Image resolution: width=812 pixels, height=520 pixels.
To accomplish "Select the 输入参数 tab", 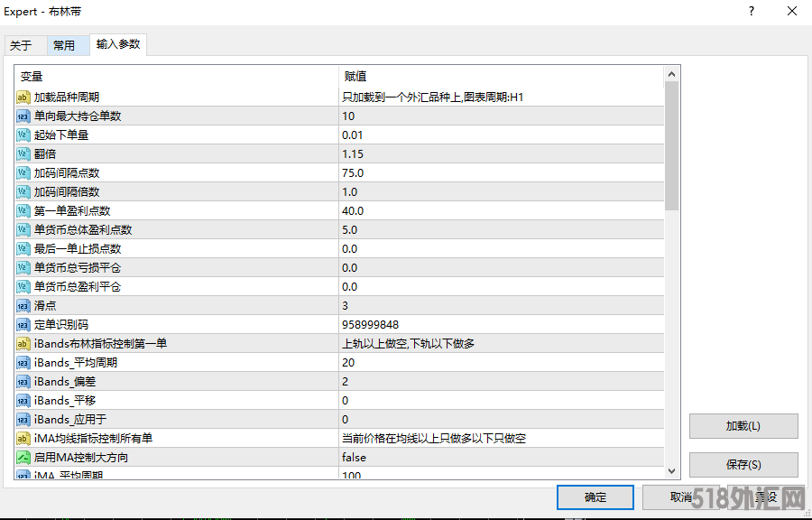I will (118, 44).
